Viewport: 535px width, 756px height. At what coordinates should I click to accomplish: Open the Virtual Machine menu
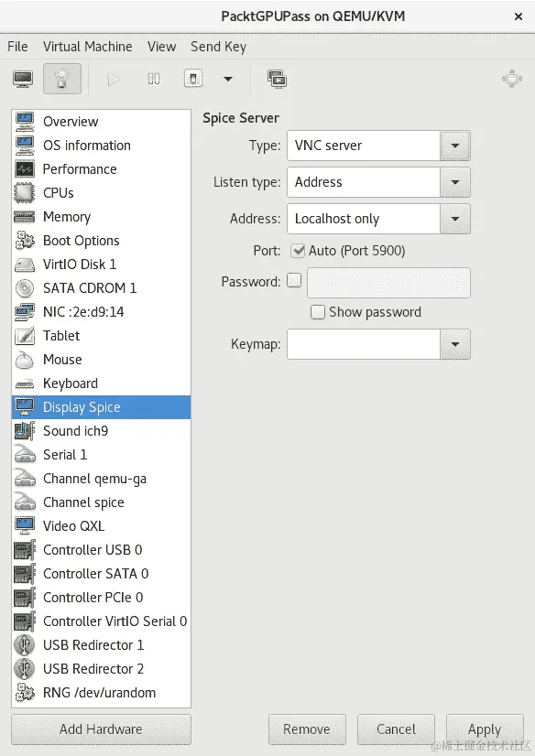click(88, 47)
